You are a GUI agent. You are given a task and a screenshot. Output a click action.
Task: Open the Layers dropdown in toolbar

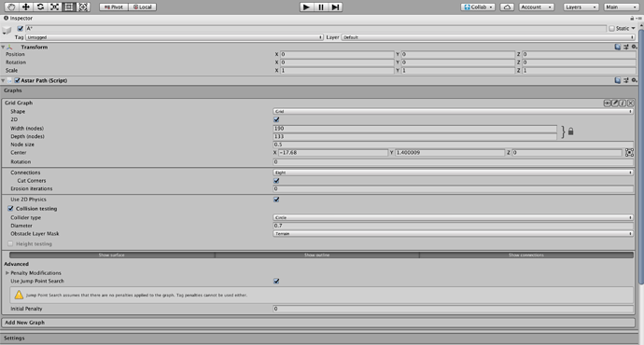point(581,7)
